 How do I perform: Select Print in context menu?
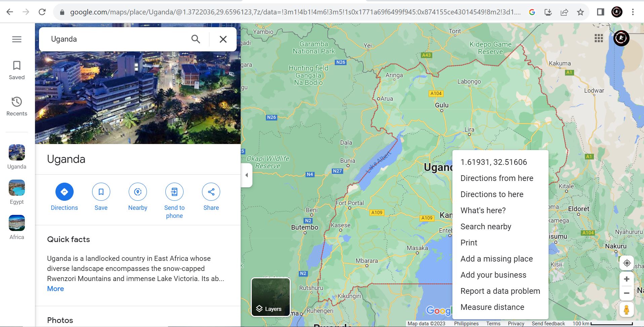500,243
